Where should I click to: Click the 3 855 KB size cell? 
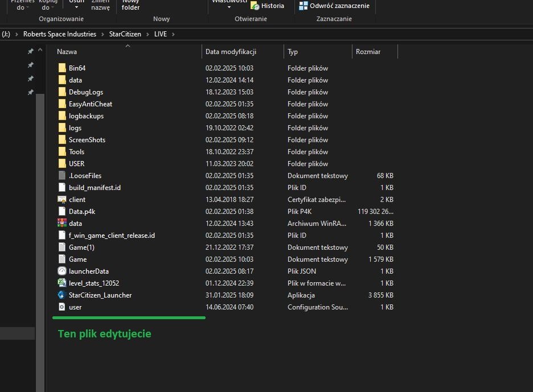(x=381, y=295)
